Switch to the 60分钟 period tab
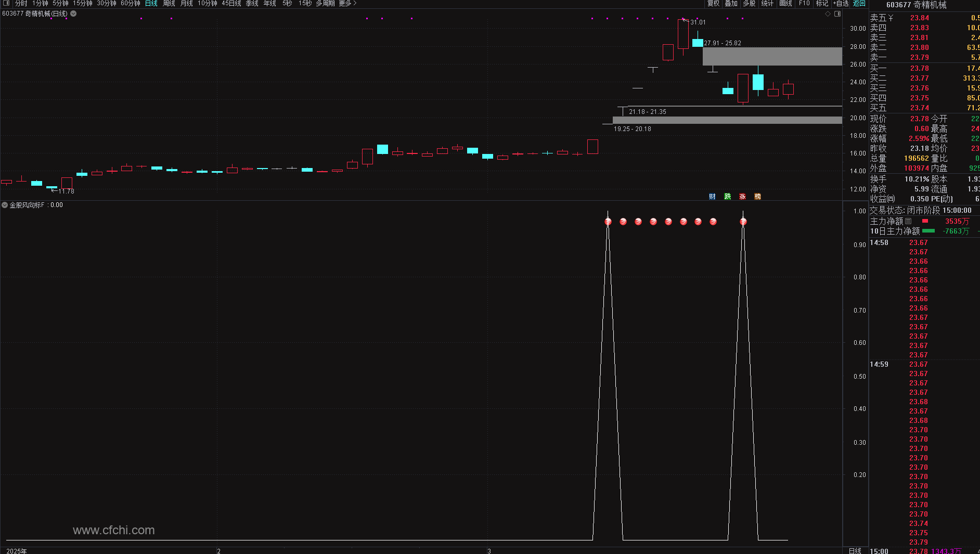 131,3
